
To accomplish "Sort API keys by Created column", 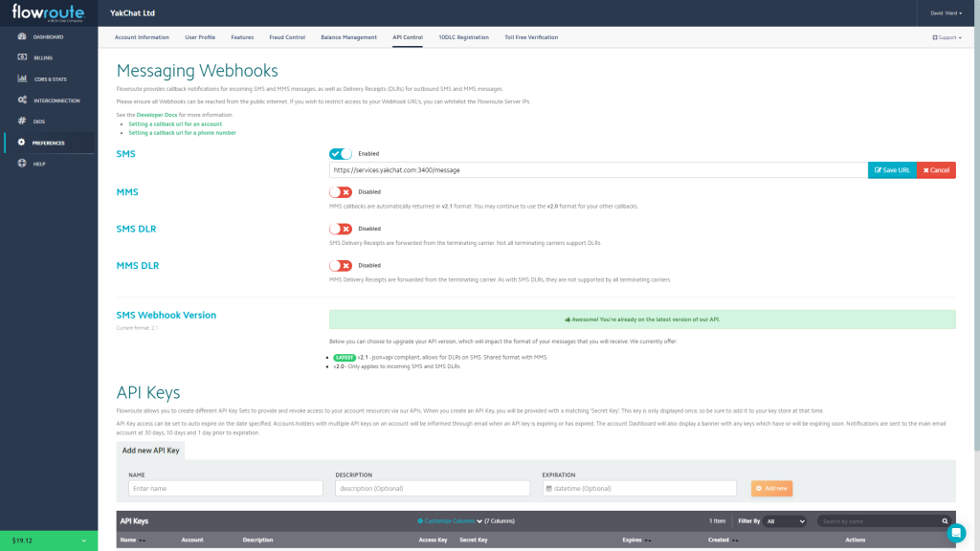I will click(724, 540).
